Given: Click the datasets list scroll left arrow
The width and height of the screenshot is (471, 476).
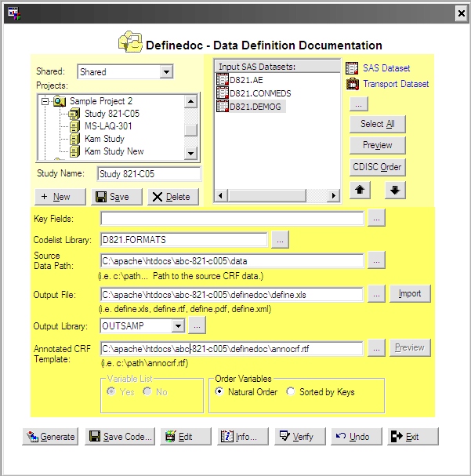Looking at the screenshot, I should [221, 195].
